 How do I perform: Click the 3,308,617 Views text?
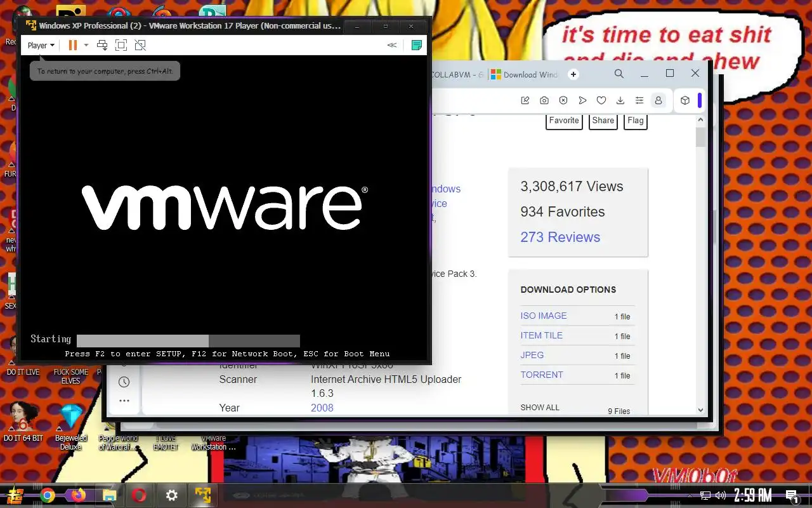[x=572, y=186]
